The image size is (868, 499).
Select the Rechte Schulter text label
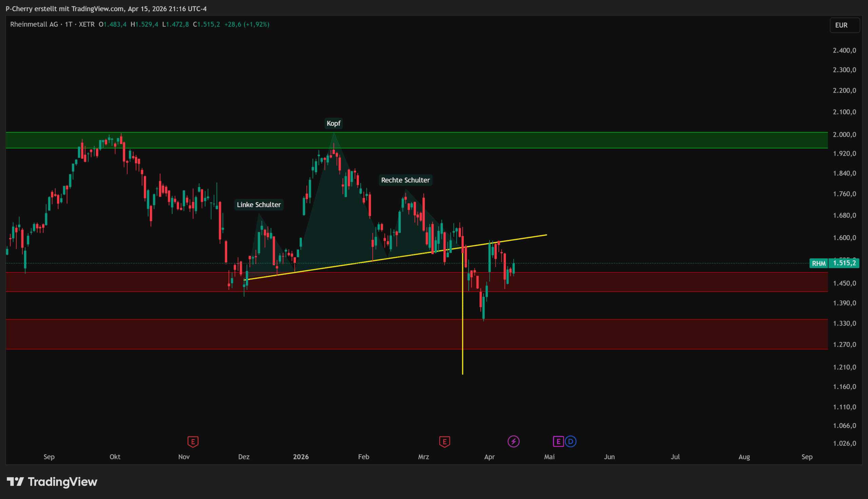406,180
